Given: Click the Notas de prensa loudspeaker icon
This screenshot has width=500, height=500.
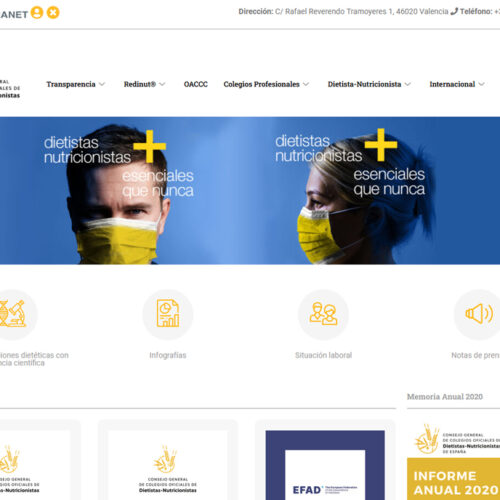Looking at the screenshot, I should click(479, 314).
